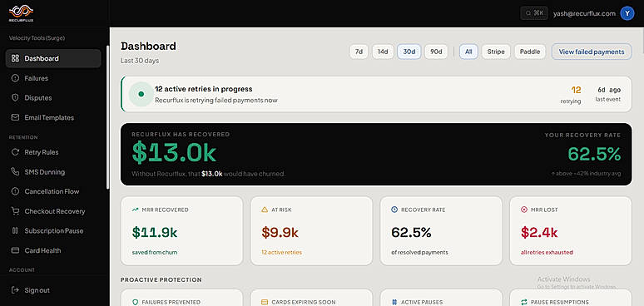Click the Recovery Rate 62.5% card
This screenshot has width=644, height=306.
point(441,230)
